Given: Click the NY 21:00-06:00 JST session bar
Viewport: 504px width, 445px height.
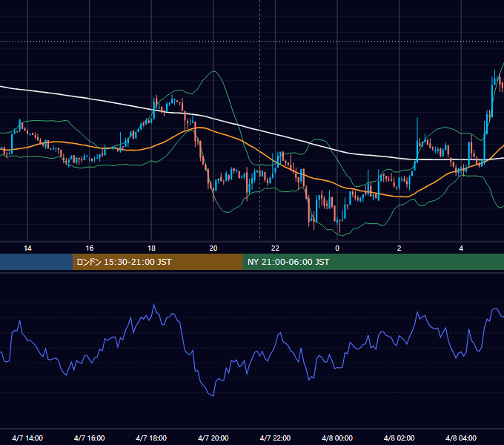Looking at the screenshot, I should (x=373, y=262).
